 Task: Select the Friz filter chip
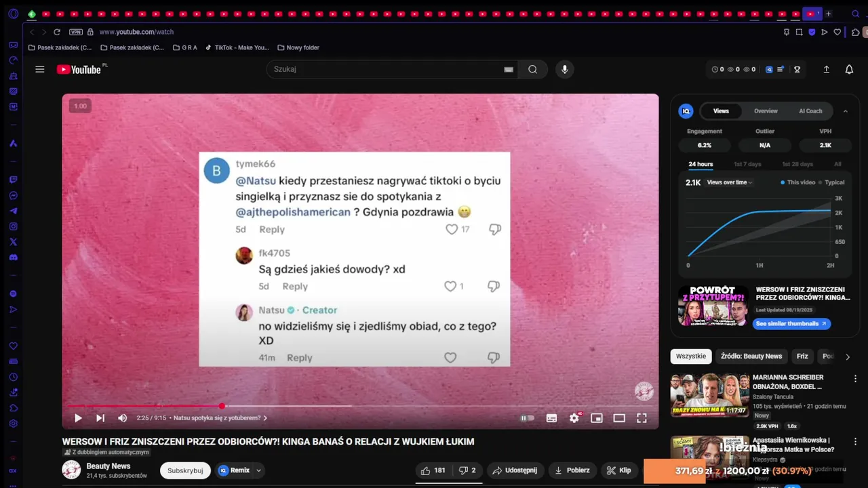coord(802,357)
